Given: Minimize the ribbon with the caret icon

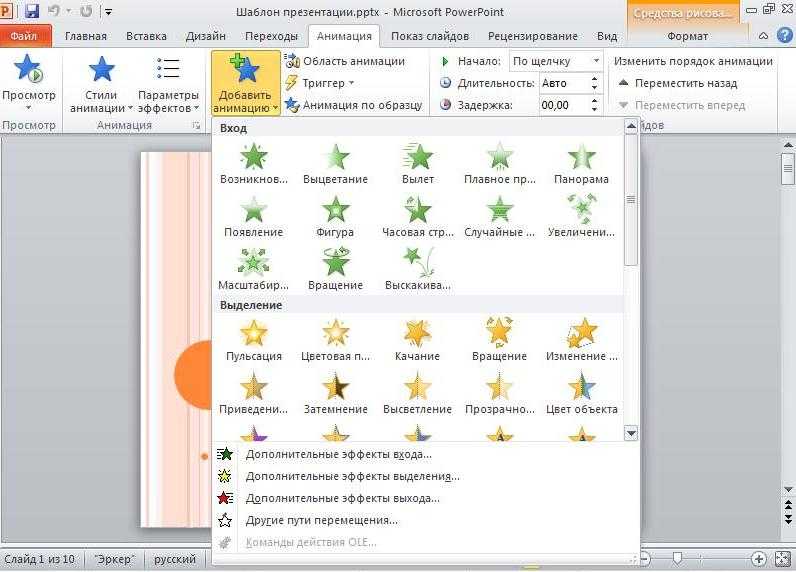Looking at the screenshot, I should [763, 36].
